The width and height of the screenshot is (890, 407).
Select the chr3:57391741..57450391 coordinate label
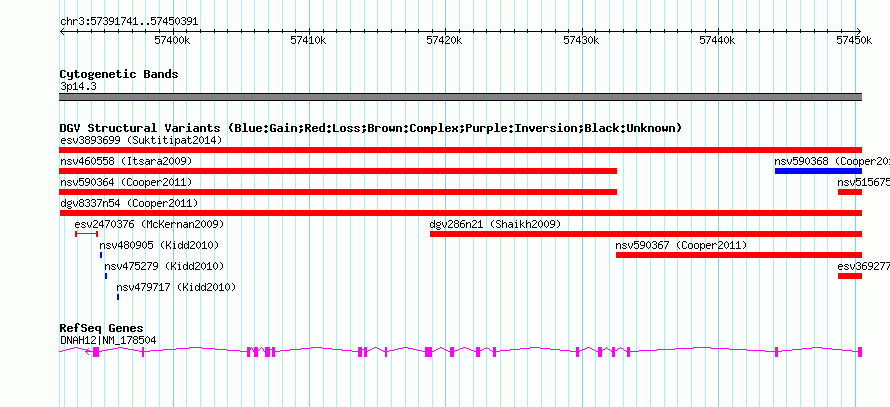[129, 22]
